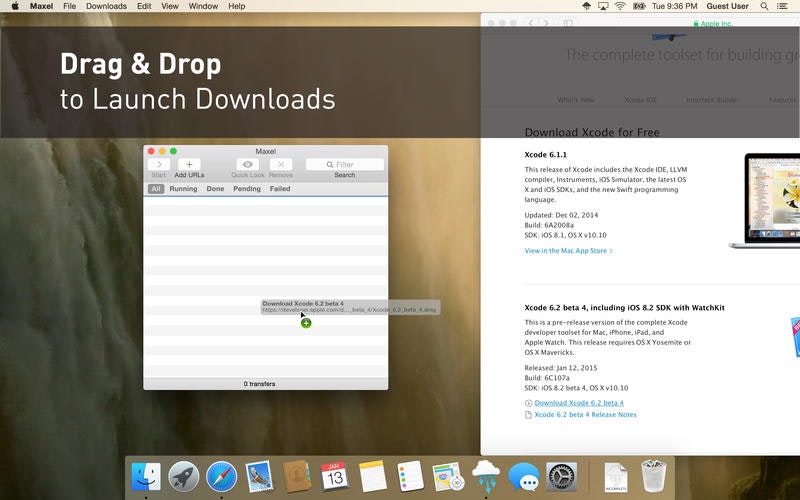Click View in the Mac App Store link

(x=568, y=251)
